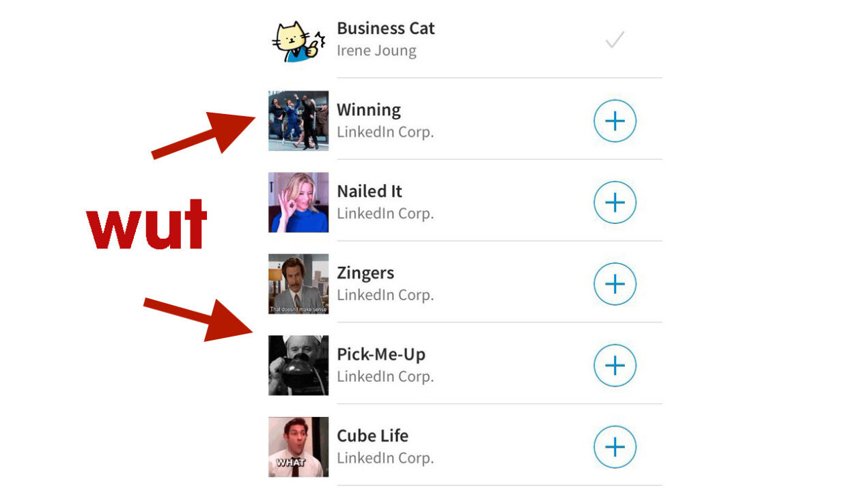Preview the Cube Life pack thumbnail
The height and width of the screenshot is (488, 868).
[x=298, y=446]
